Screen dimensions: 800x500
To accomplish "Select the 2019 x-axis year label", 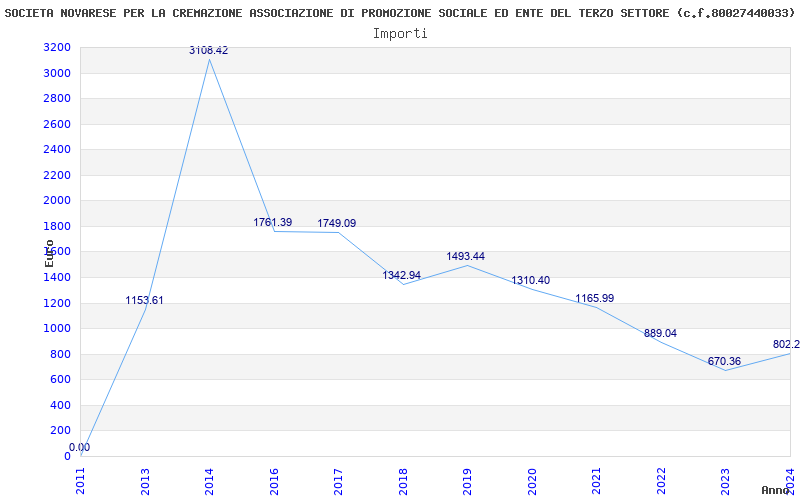I will point(467,481).
